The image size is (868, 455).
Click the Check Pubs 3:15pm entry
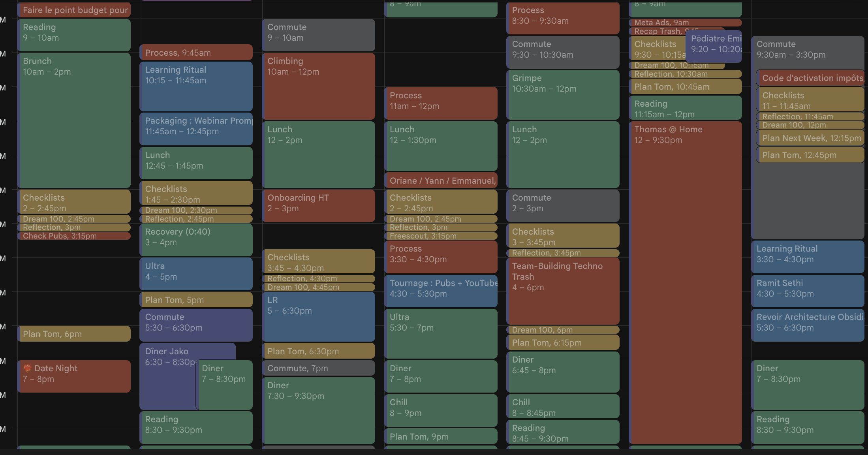tap(74, 236)
